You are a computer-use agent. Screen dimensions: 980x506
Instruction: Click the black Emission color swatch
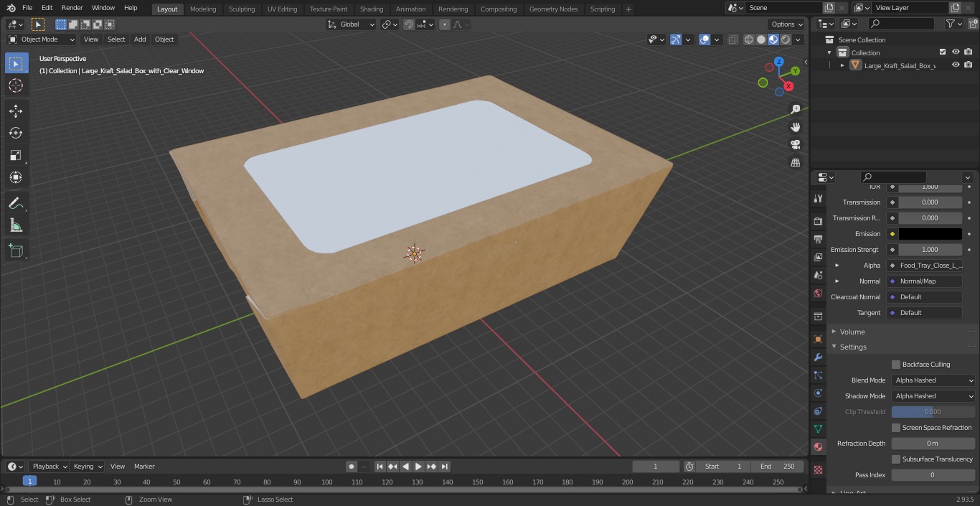pyautogui.click(x=930, y=234)
